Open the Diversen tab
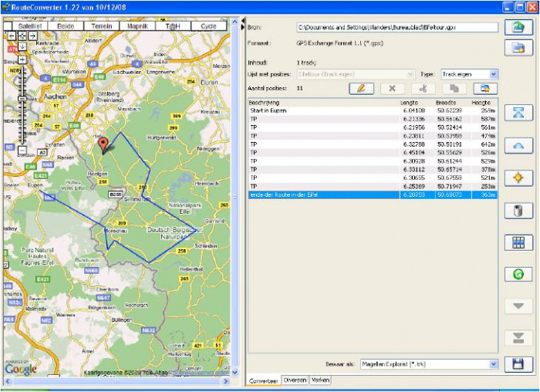 (x=295, y=380)
